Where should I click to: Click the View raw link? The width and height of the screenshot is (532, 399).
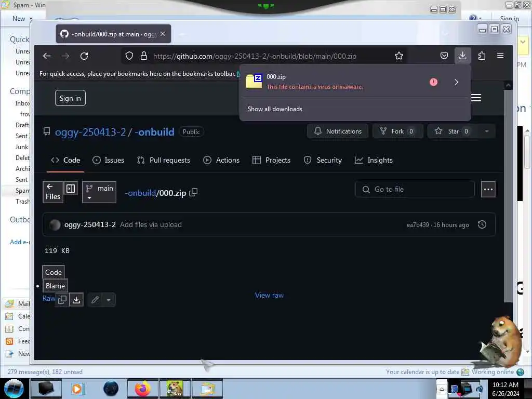[x=270, y=295]
